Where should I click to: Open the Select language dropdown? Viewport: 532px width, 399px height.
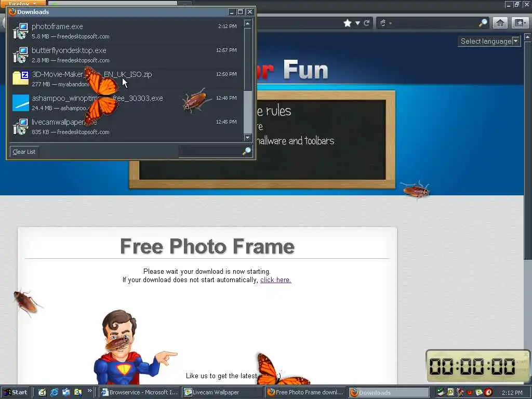point(489,42)
